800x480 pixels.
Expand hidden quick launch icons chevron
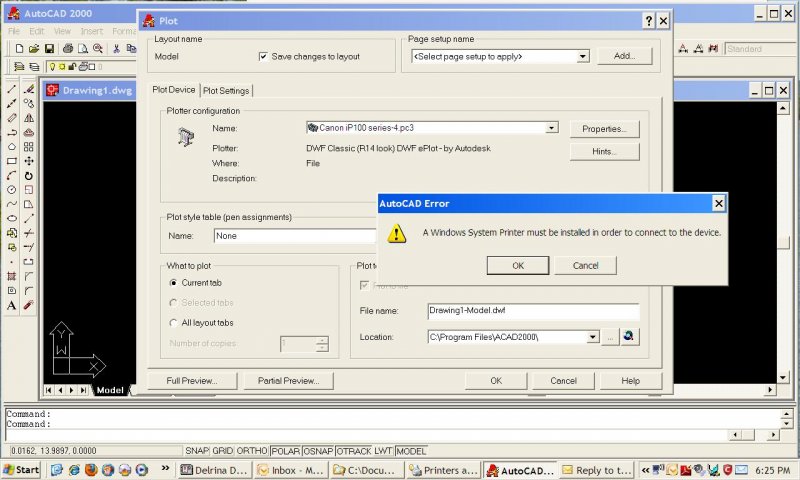[165, 468]
